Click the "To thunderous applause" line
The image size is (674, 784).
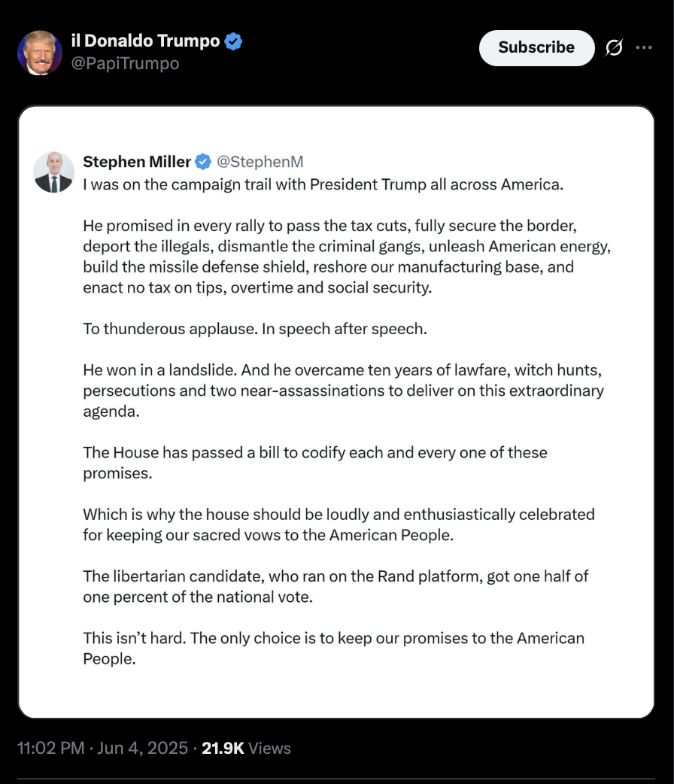(x=255, y=329)
